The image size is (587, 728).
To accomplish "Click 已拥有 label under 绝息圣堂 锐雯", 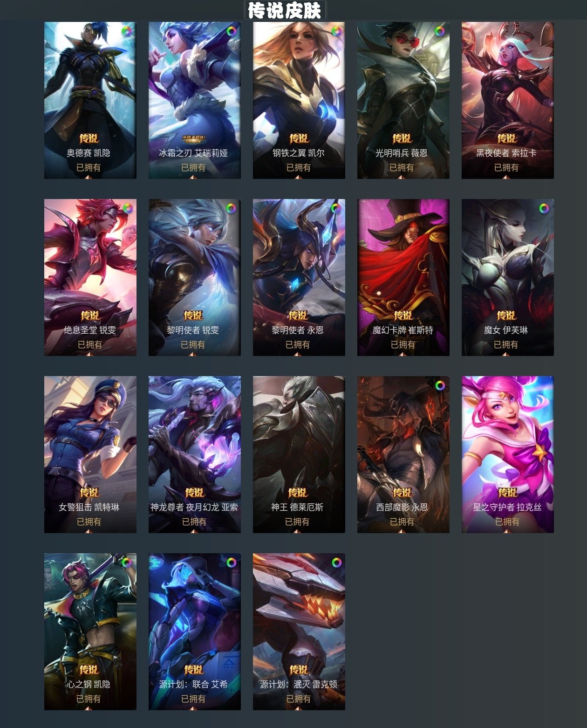I will (89, 344).
